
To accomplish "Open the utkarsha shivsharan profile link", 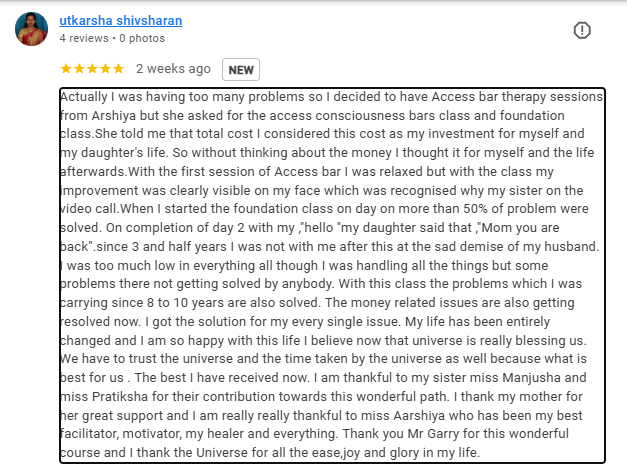I will coord(121,20).
